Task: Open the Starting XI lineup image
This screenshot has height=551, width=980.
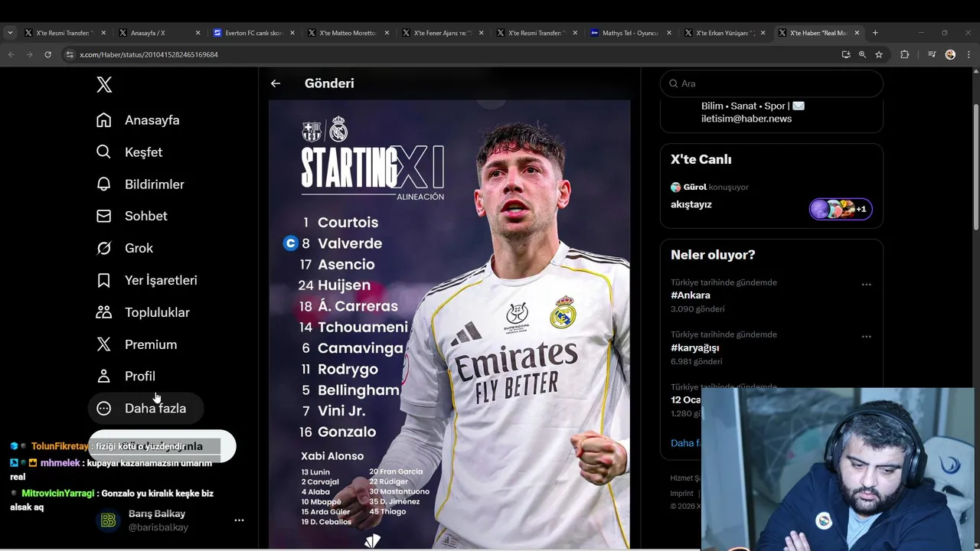Action: pyautogui.click(x=449, y=324)
